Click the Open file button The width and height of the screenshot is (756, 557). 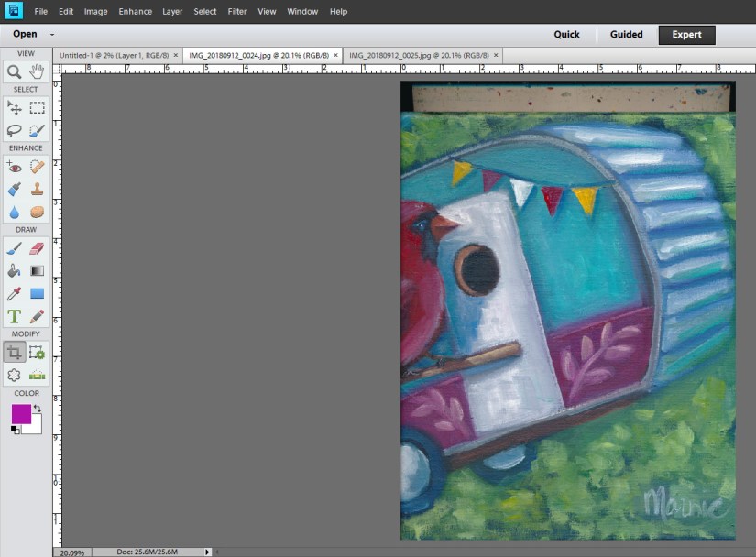tap(25, 35)
